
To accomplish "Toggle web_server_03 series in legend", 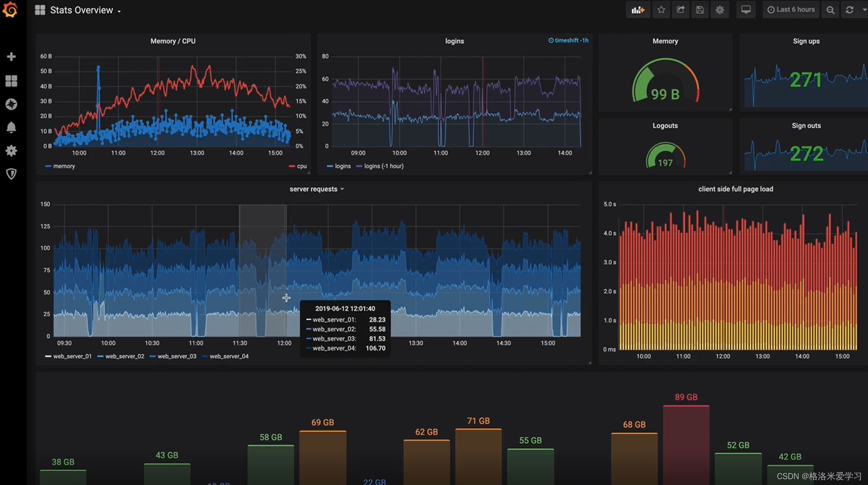I will tap(173, 356).
